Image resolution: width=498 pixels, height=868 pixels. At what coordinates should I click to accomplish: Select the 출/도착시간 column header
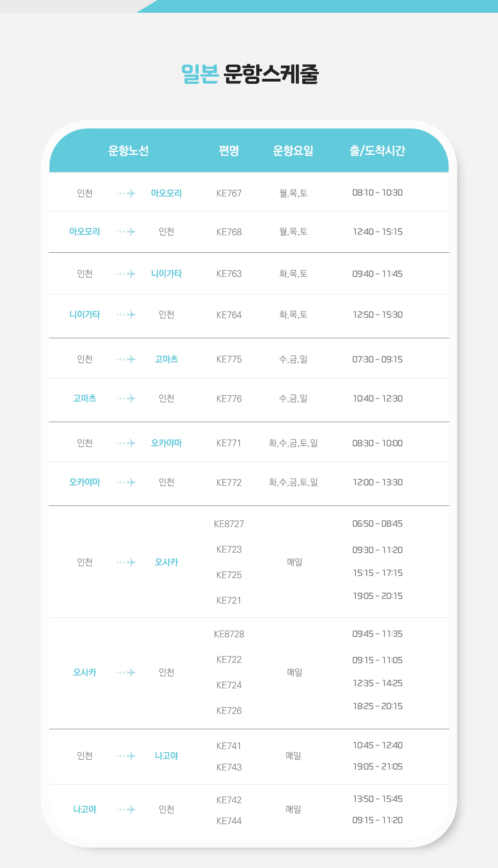(x=377, y=151)
